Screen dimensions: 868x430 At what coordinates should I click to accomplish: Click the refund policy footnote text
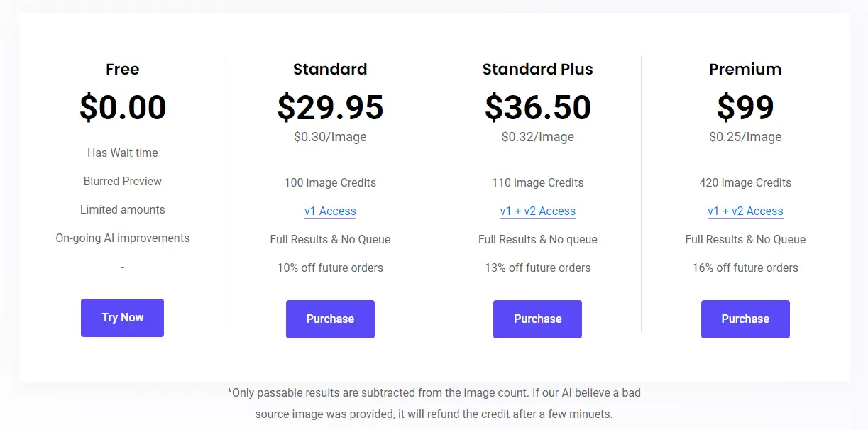tap(434, 402)
